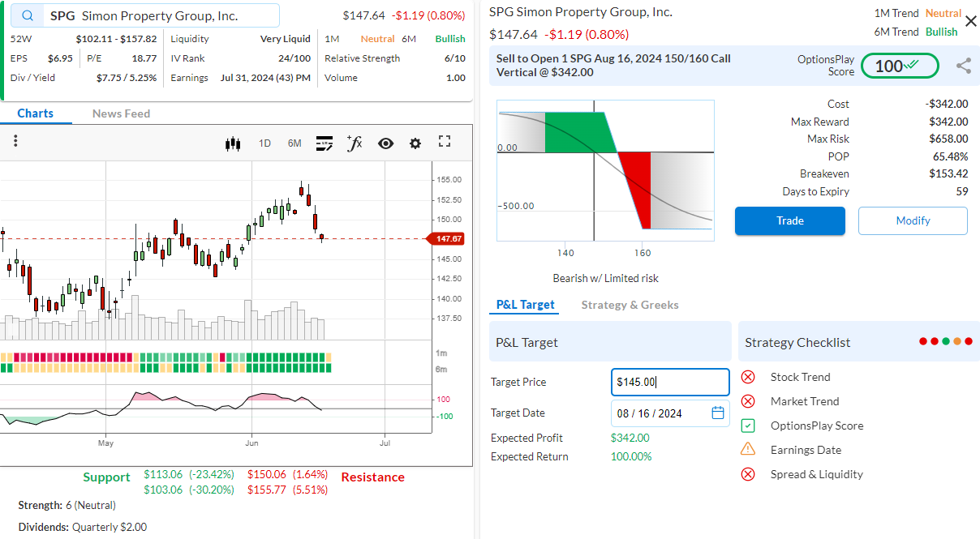Click the Earnings date Jul 31, 2024

(x=265, y=78)
